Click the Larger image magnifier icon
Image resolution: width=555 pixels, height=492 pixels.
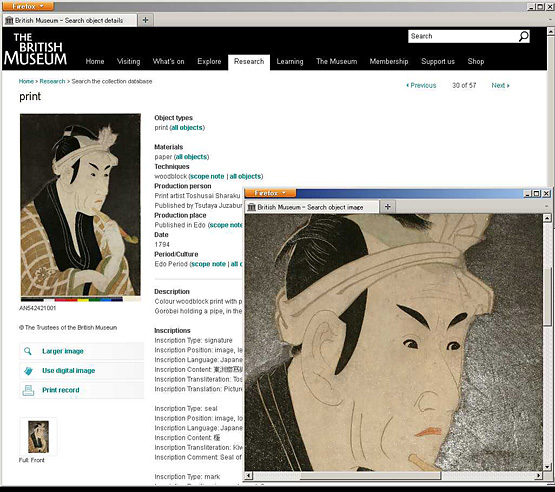click(28, 351)
